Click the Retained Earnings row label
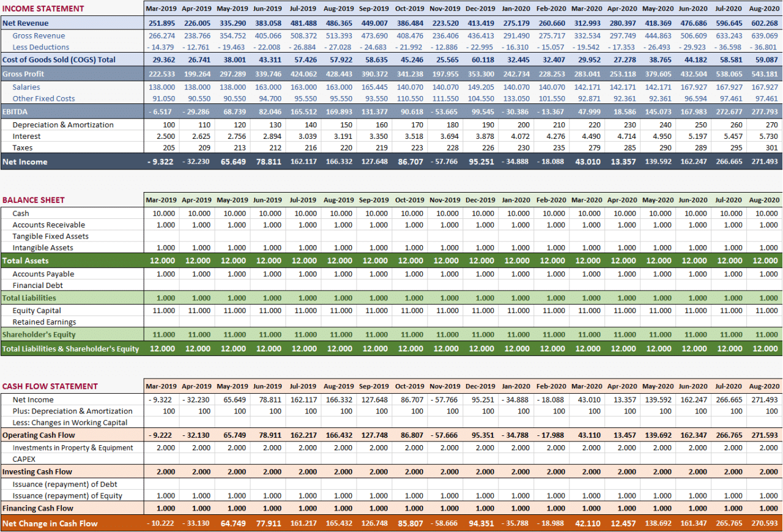783x532 pixels. pyautogui.click(x=45, y=322)
